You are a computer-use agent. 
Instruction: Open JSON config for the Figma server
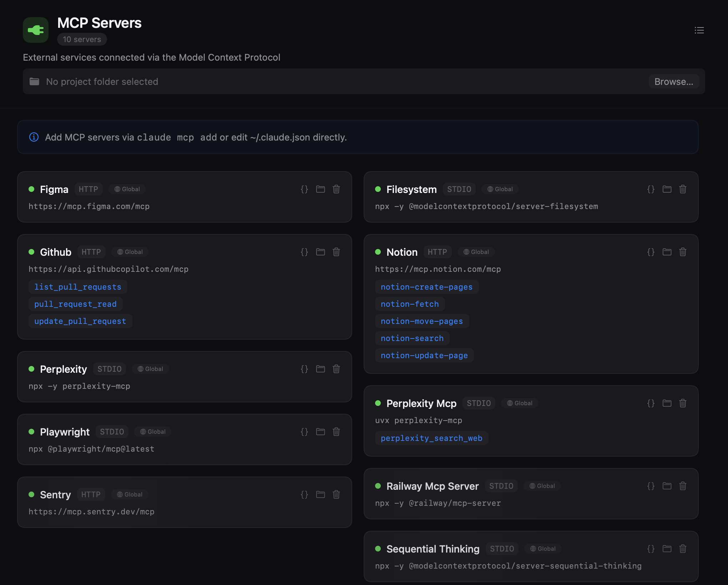tap(304, 189)
